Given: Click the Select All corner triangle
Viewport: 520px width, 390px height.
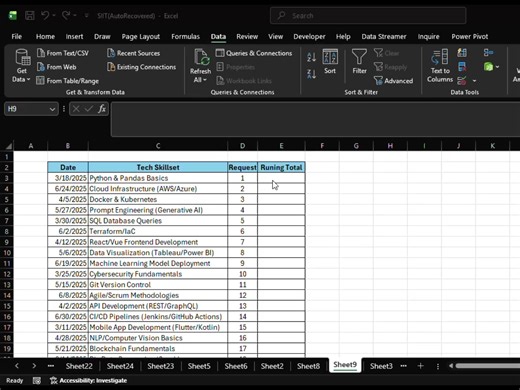Looking at the screenshot, I should click(8, 146).
